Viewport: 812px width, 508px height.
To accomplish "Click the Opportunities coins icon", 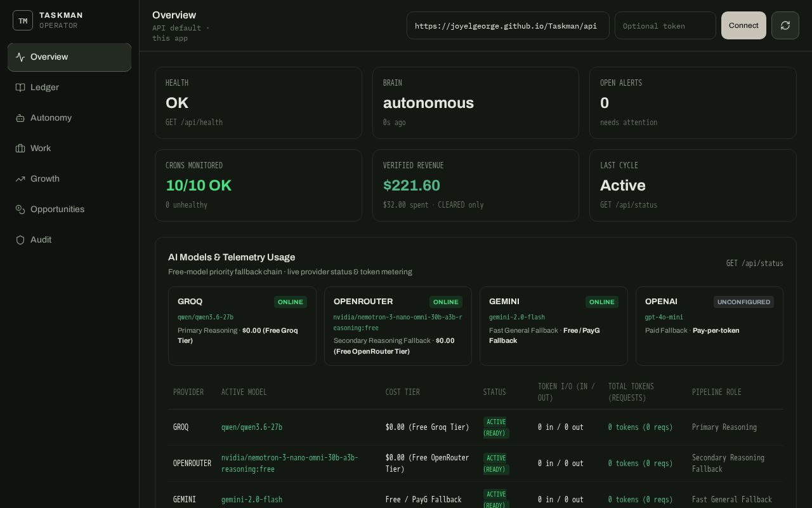I will 20,210.
